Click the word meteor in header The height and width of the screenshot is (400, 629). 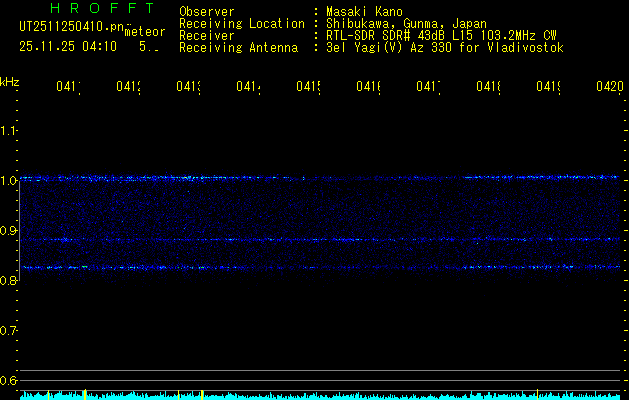(x=145, y=32)
